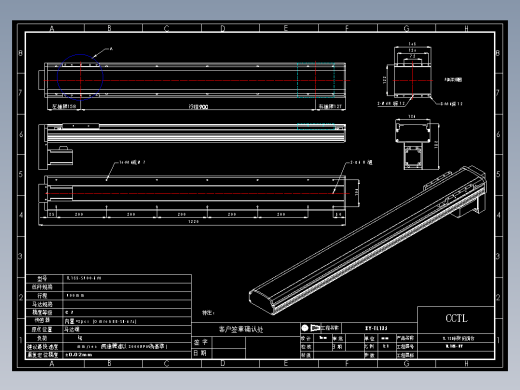Click the blue detail circle A
This screenshot has height=390, width=520.
[80, 77]
